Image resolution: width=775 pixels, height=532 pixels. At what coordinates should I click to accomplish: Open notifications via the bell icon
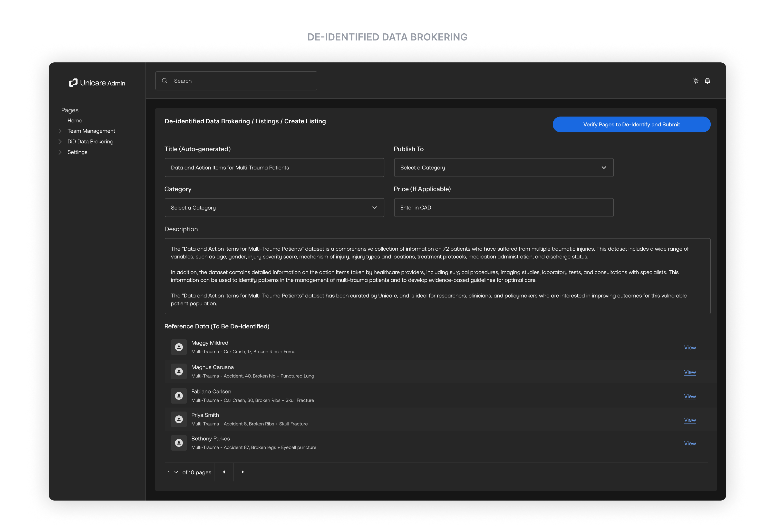click(708, 81)
